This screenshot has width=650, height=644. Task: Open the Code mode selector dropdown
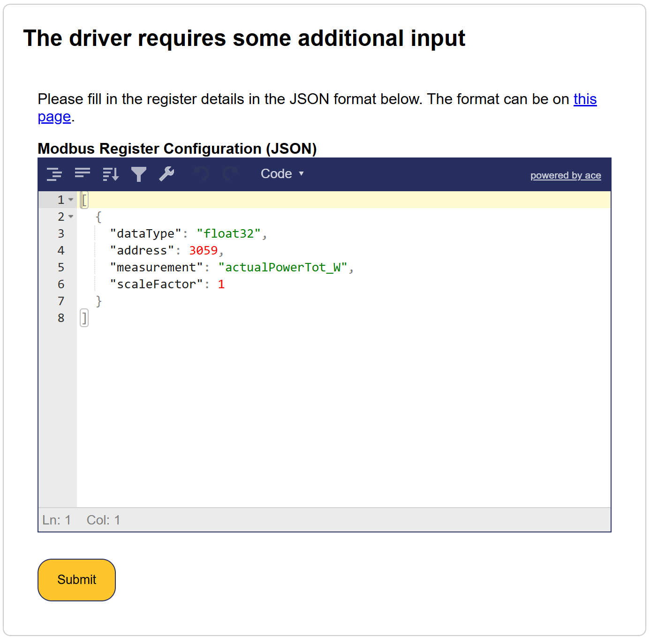click(x=282, y=173)
